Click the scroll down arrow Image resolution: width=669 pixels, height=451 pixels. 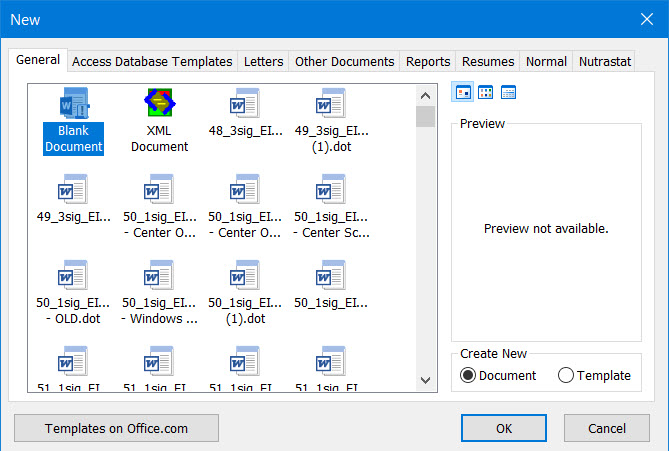(x=425, y=380)
